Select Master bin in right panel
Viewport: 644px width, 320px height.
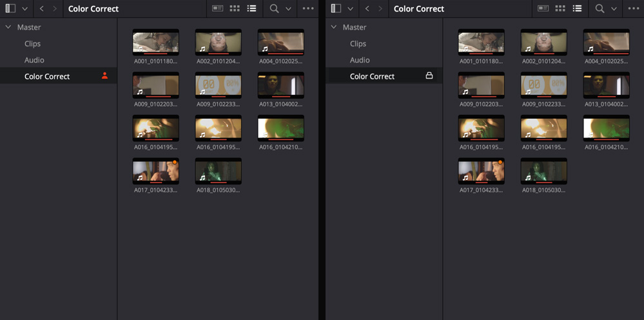pos(355,27)
